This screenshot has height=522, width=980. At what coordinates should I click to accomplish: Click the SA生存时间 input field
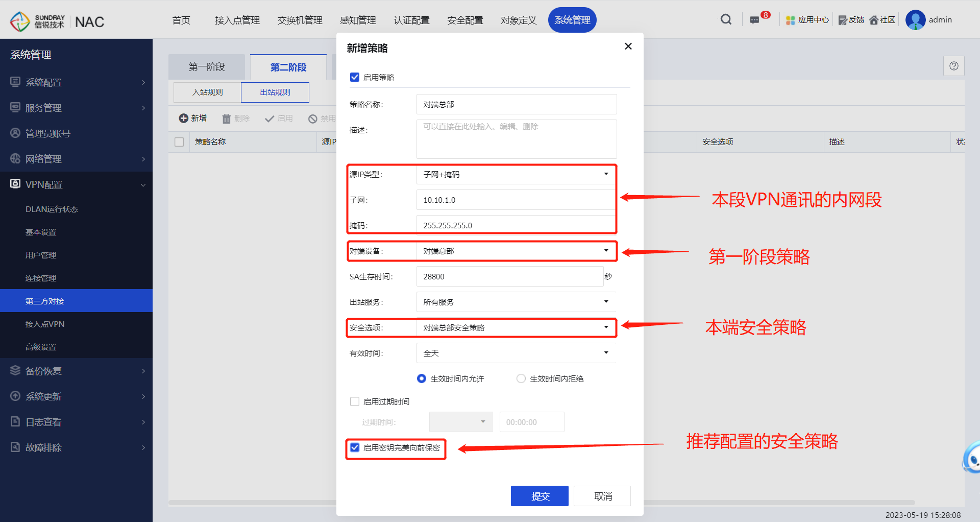510,276
